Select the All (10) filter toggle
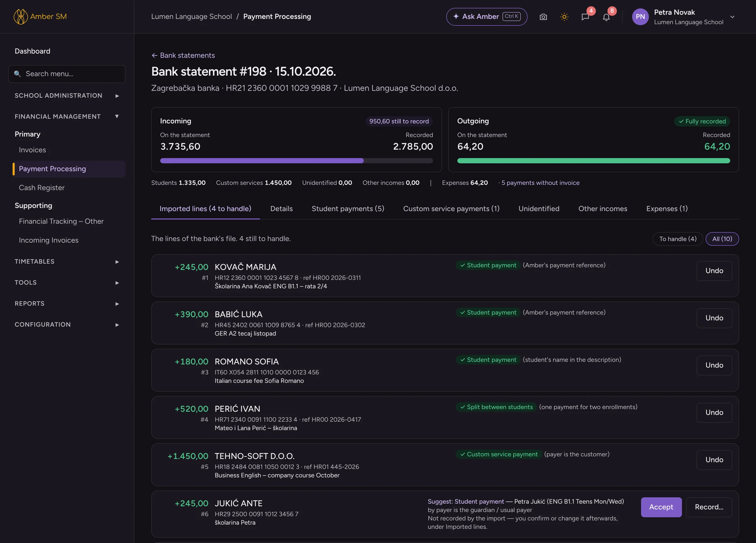 (722, 239)
